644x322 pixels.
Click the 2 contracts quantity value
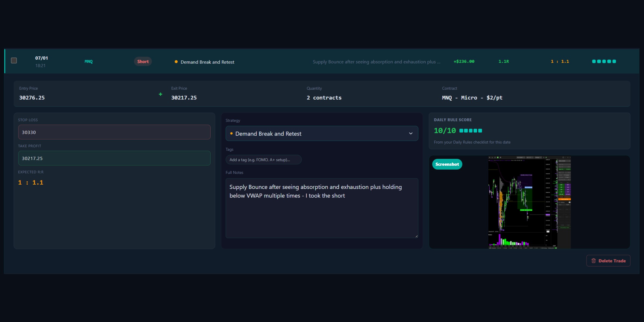[324, 98]
